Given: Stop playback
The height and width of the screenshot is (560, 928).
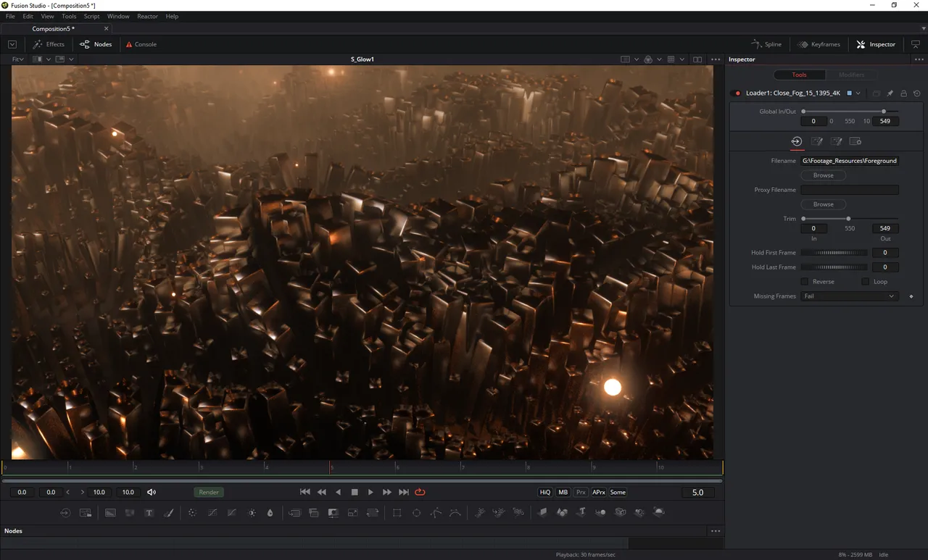Looking at the screenshot, I should (x=355, y=492).
